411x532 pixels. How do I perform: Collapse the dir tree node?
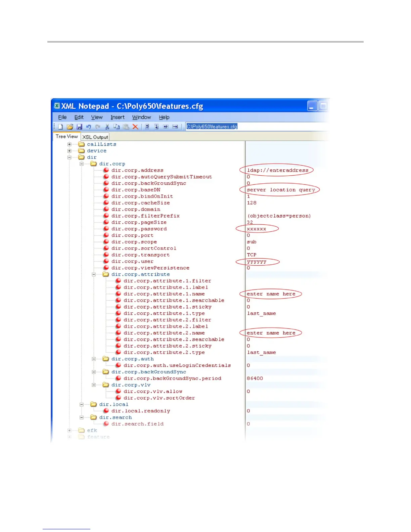click(70, 157)
